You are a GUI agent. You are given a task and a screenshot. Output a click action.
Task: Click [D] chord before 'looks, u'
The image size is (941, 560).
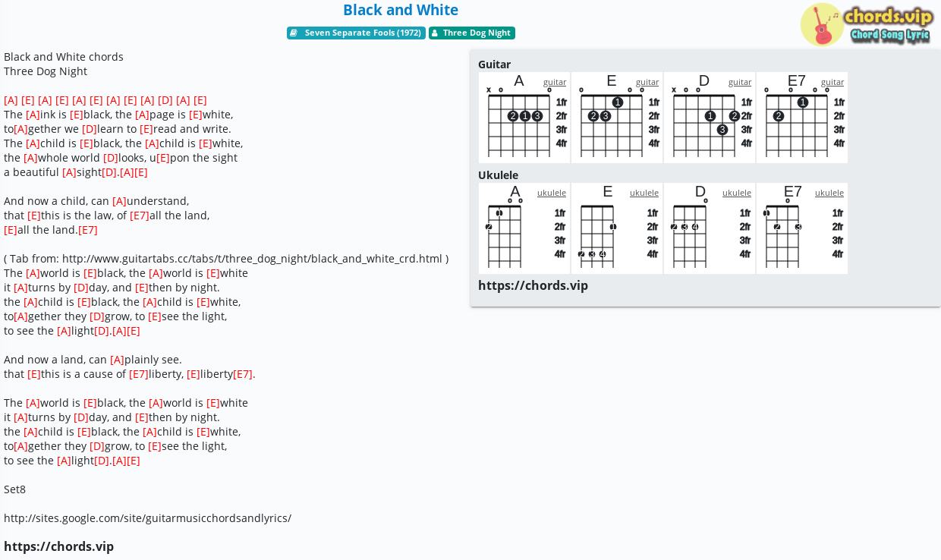(x=111, y=158)
